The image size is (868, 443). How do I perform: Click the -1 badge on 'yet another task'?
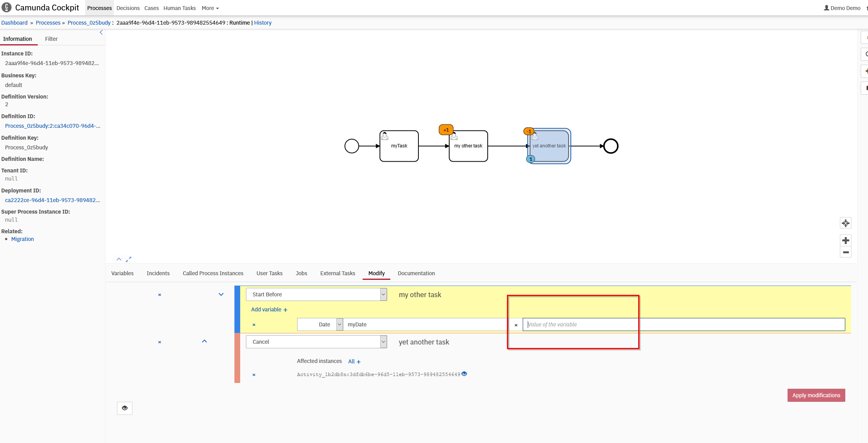529,132
